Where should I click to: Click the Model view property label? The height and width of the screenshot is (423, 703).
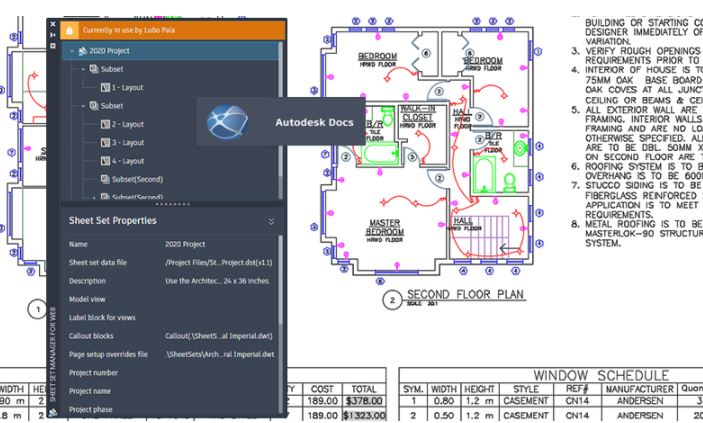(87, 300)
